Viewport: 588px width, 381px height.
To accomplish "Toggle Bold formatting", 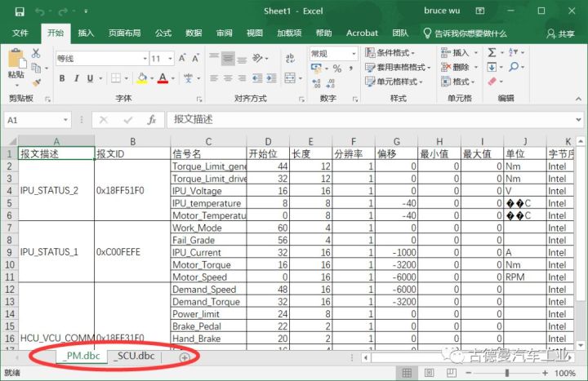I will point(62,78).
